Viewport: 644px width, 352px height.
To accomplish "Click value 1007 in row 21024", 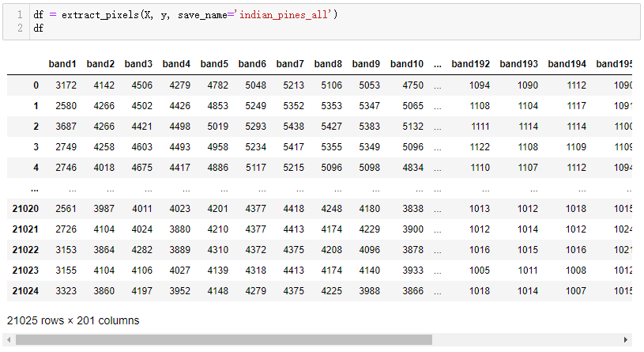I will (576, 291).
